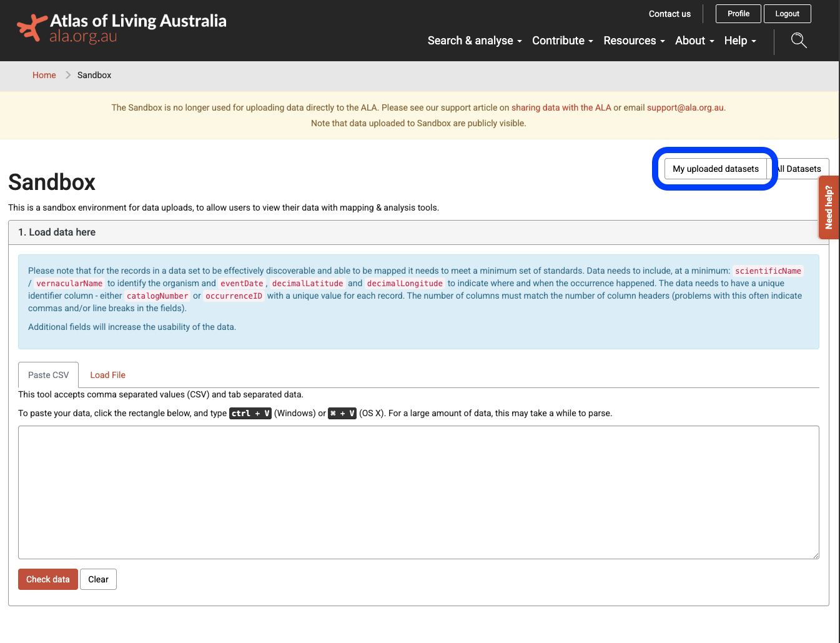Click the ⌘ + V keyboard hint
Viewport: 840px width, 643px height.
pos(342,413)
